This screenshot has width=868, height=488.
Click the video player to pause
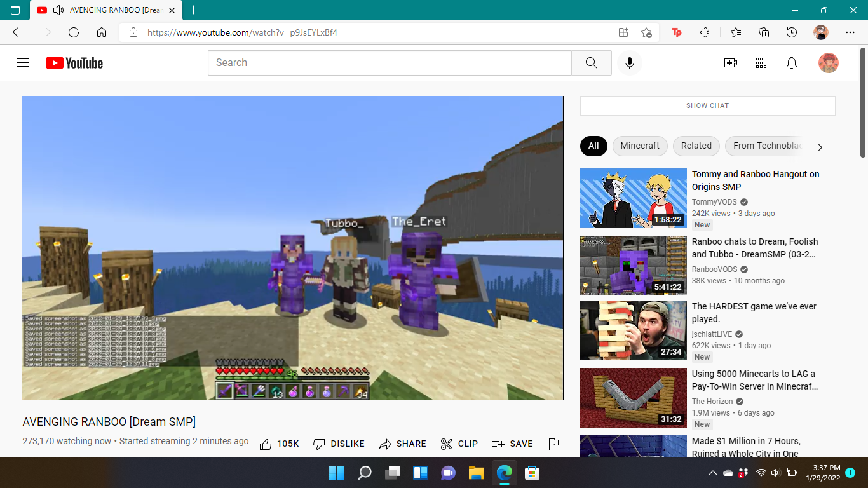293,248
